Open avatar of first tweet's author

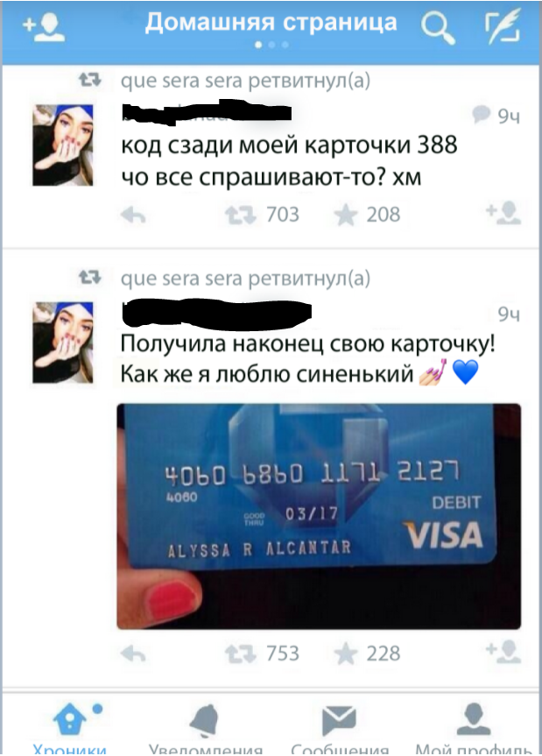tap(63, 145)
